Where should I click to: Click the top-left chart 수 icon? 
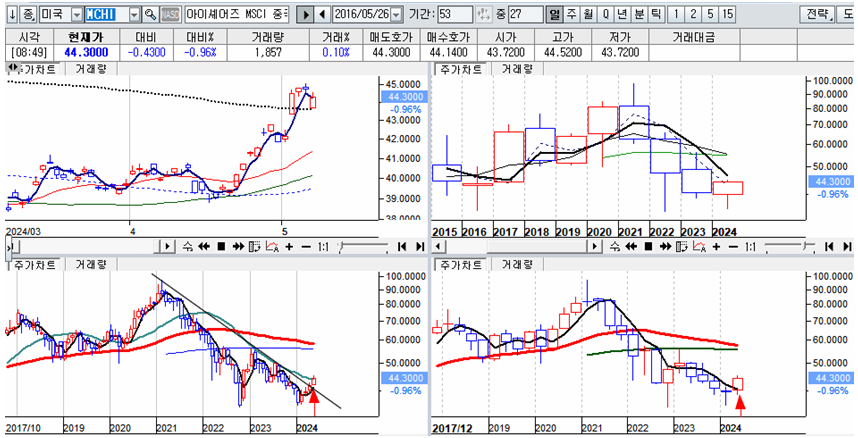[x=188, y=246]
